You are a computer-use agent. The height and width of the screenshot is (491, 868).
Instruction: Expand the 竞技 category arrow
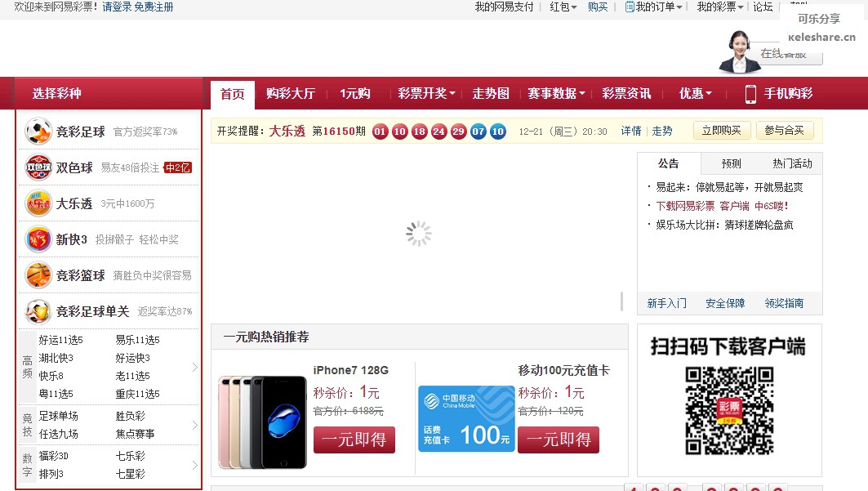point(195,425)
